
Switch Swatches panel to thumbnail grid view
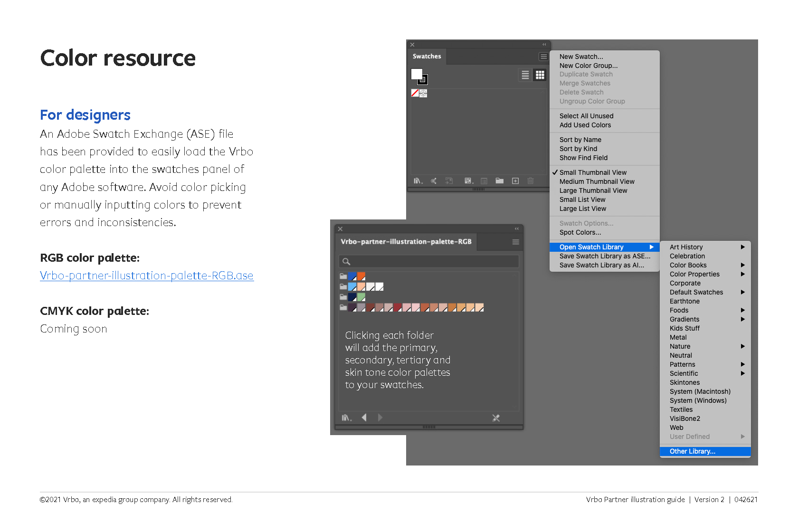point(540,75)
